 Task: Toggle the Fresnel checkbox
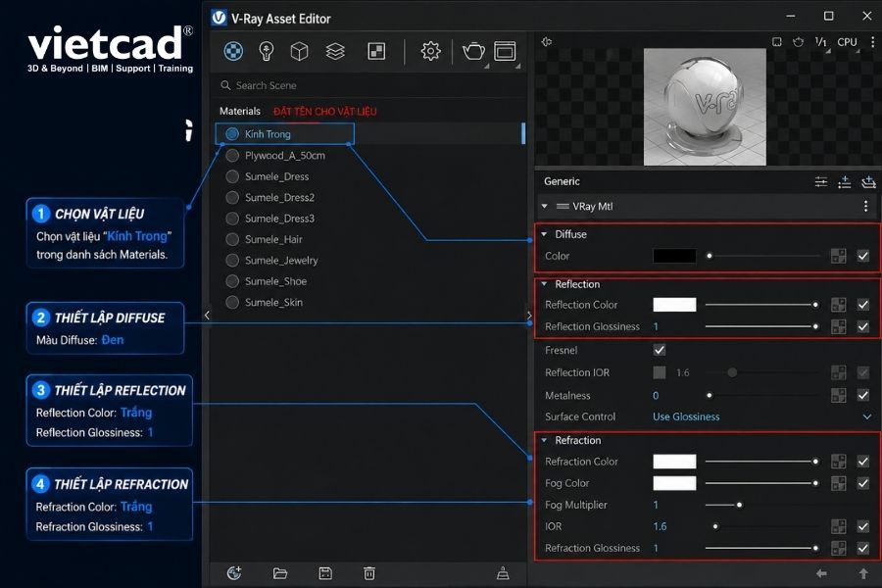660,350
